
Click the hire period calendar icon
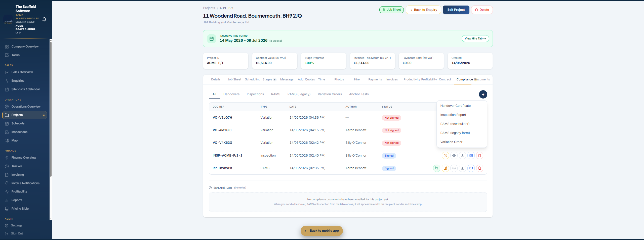pos(212,39)
